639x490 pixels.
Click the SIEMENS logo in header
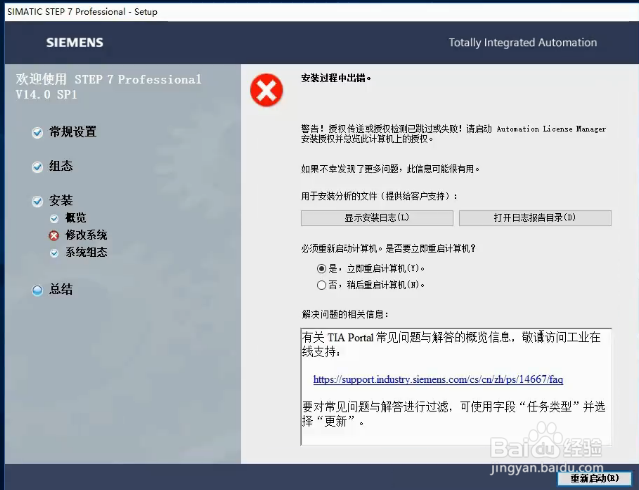coord(75,42)
